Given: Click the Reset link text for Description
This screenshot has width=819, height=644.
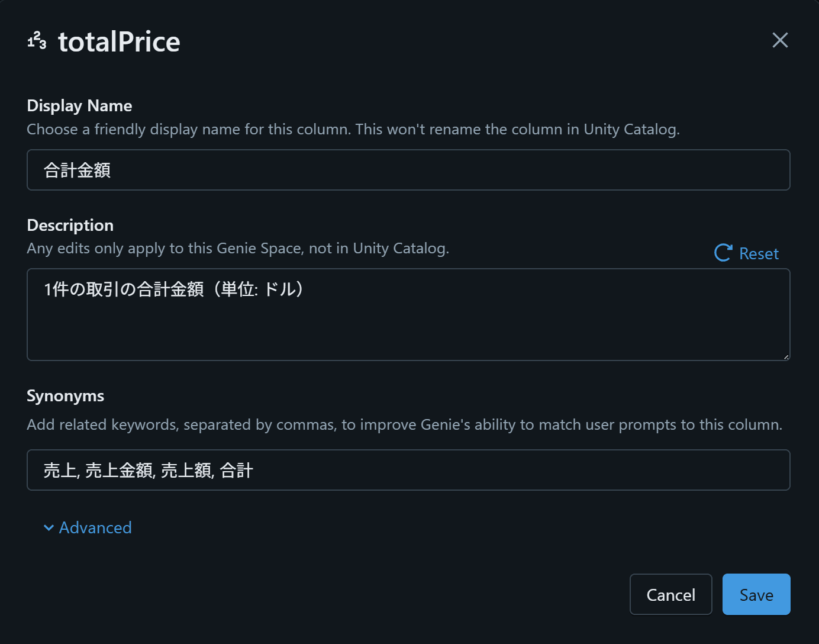Looking at the screenshot, I should [x=759, y=254].
